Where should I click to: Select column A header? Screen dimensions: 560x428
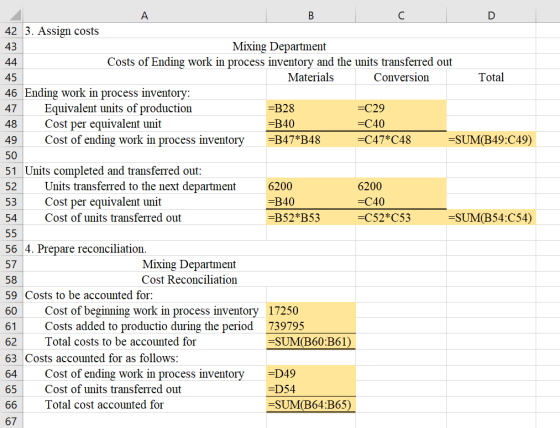[x=144, y=15]
